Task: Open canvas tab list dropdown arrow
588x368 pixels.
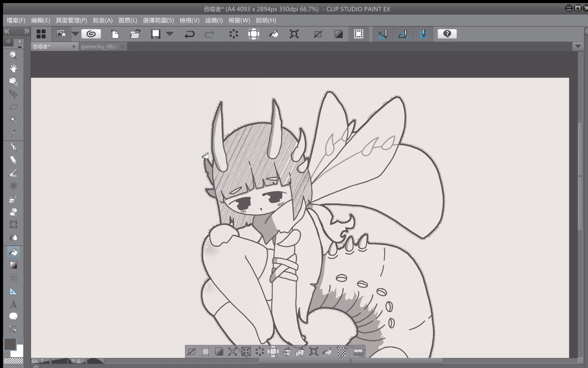Action: (x=578, y=46)
